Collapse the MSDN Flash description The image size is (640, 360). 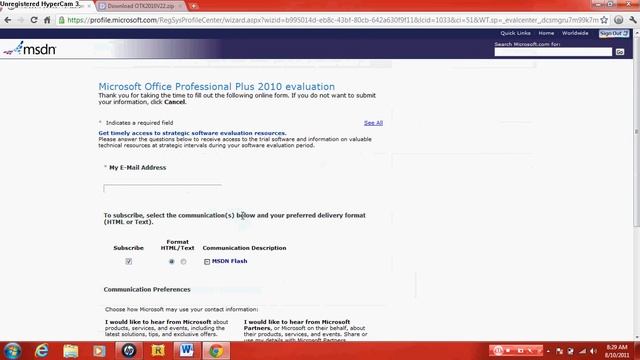(207, 262)
